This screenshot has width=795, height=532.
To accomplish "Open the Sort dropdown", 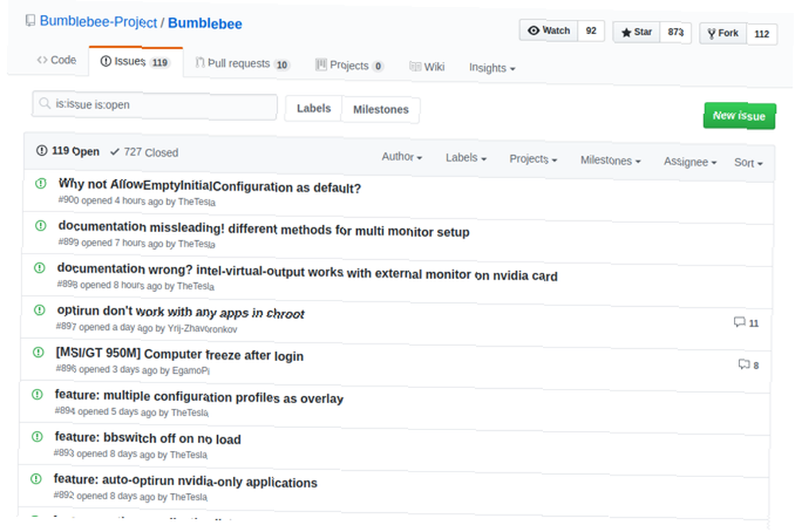I will [748, 163].
